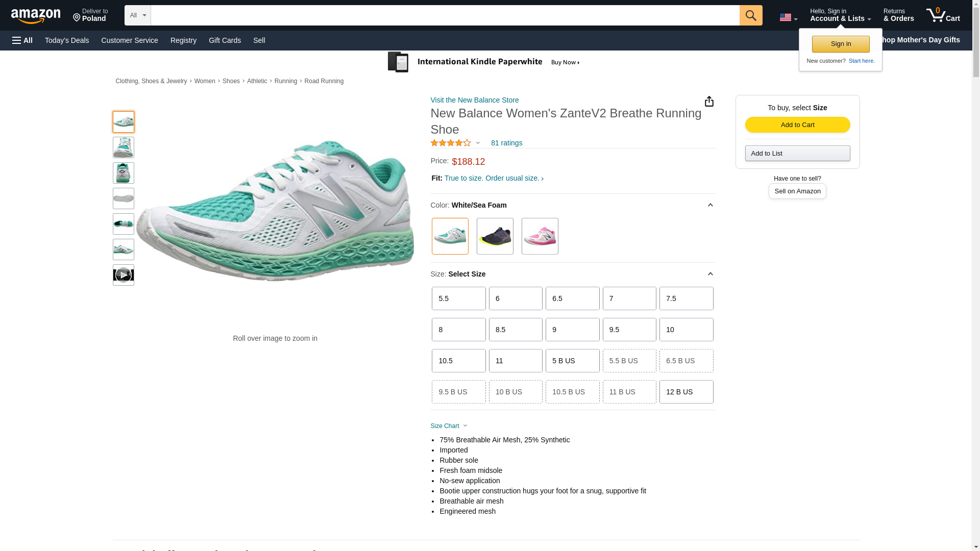Play the product video thumbnail

[123, 275]
